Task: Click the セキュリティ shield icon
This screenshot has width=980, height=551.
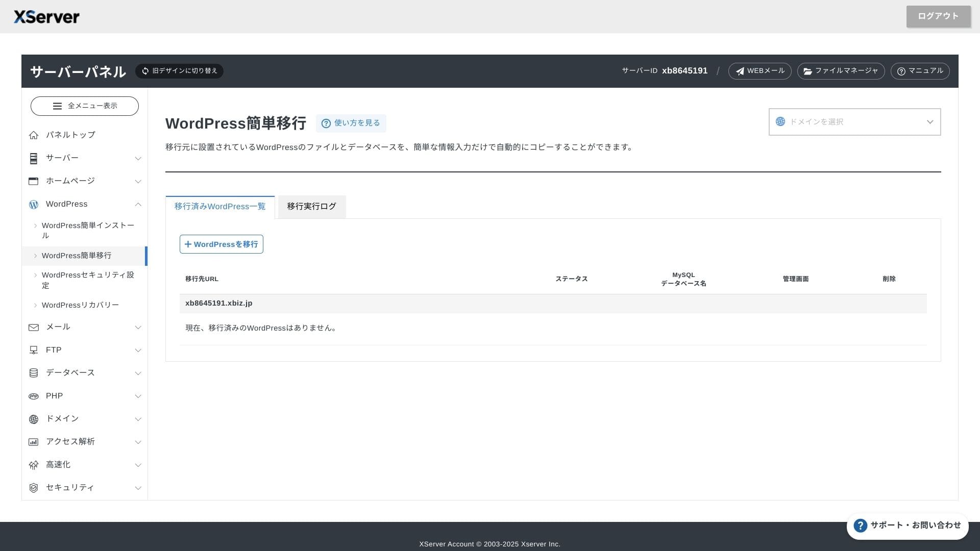Action: [34, 488]
